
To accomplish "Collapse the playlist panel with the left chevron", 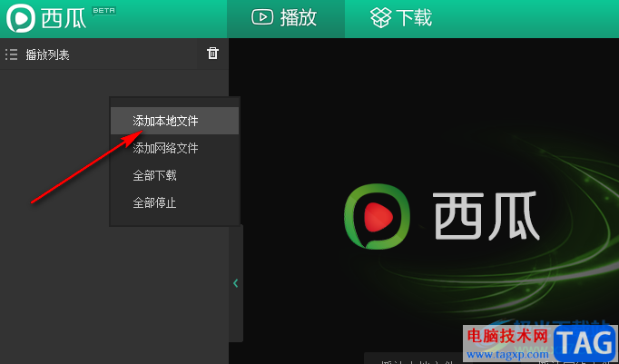I will [236, 283].
